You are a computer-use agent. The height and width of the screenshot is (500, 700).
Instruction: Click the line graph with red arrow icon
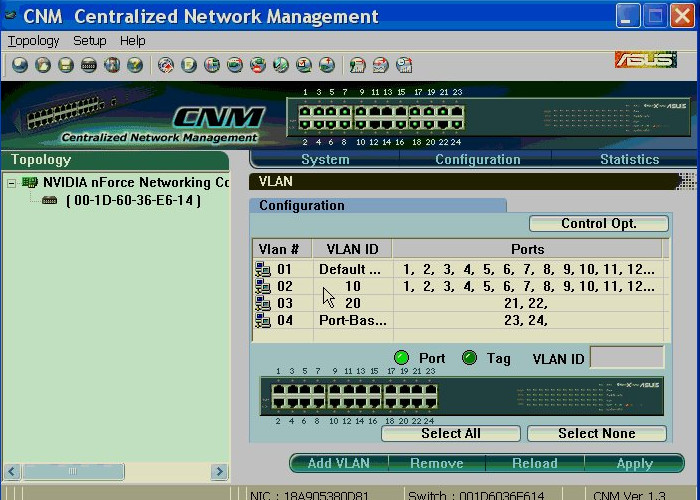[x=381, y=65]
